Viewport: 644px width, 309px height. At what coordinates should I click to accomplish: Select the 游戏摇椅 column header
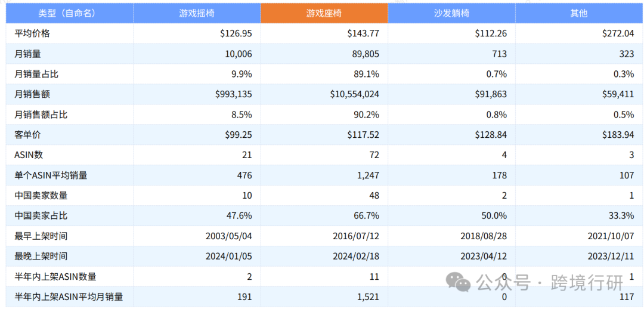pyautogui.click(x=197, y=13)
